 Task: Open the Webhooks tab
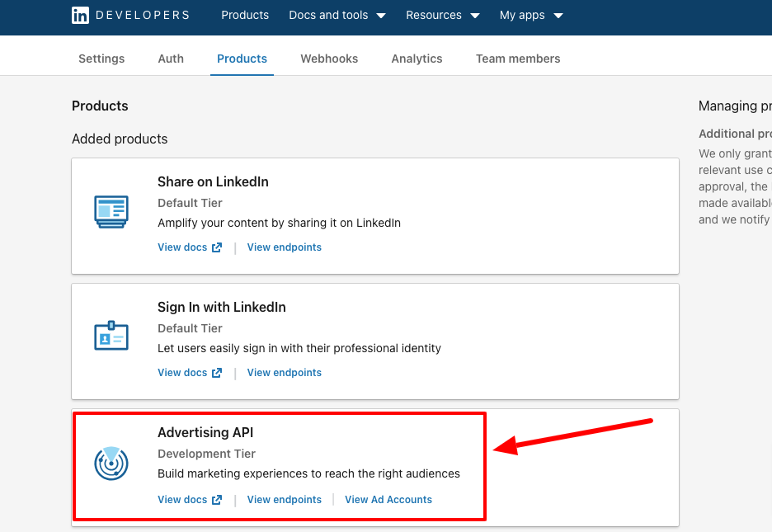click(x=329, y=59)
